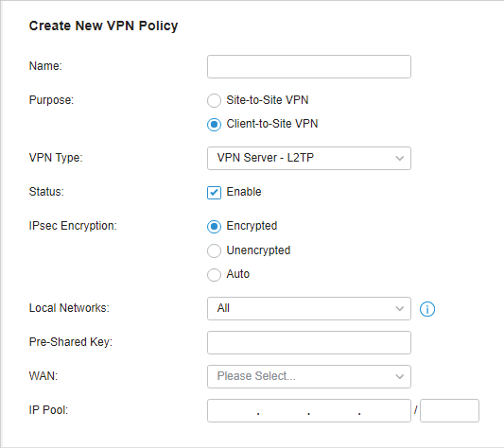Choose Unencrypted for IPsec Encryption
The height and width of the screenshot is (448, 504).
click(x=214, y=250)
